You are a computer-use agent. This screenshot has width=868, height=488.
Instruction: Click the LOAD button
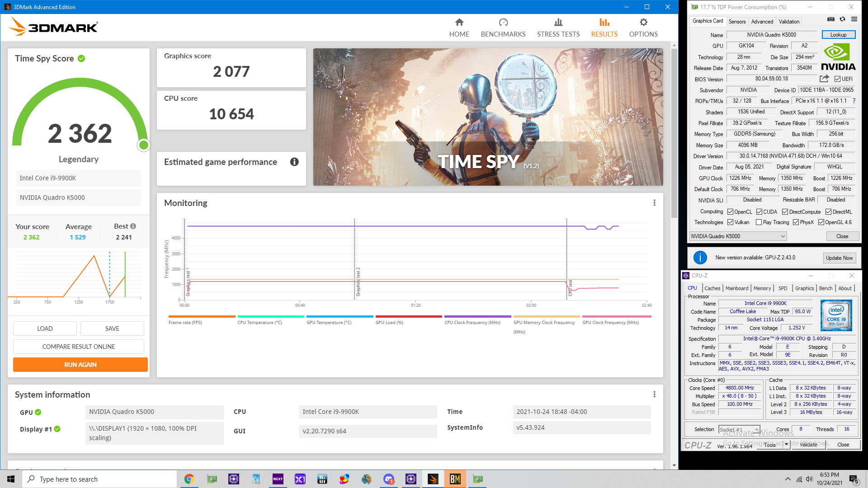[x=45, y=328]
